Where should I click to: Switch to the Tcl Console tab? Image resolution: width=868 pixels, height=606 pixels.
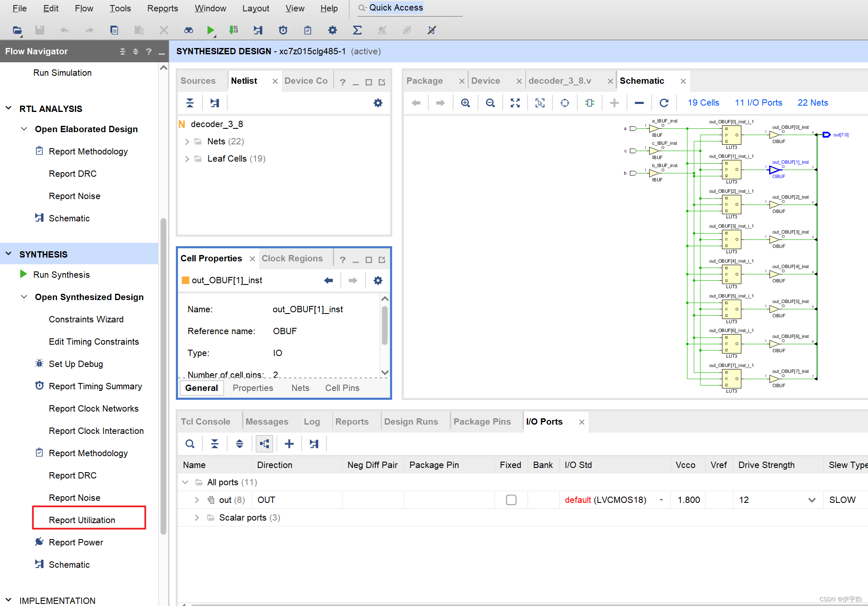205,422
